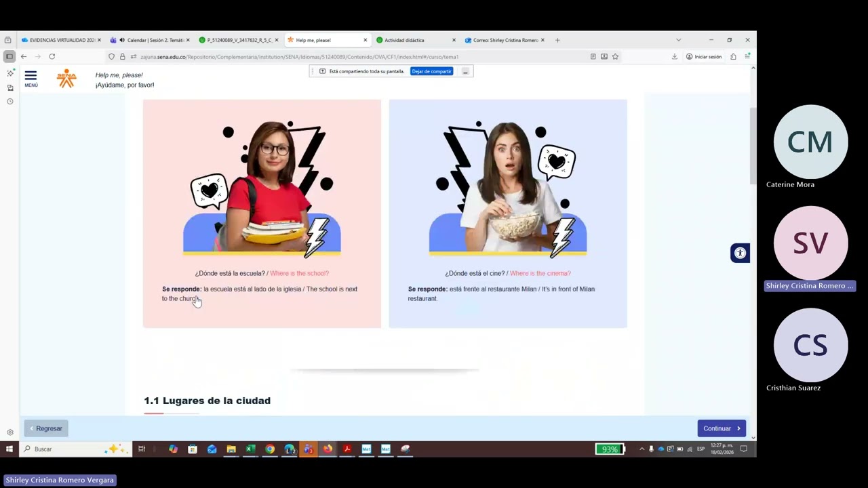Switch to Actividad didáctica tab

[x=416, y=40]
